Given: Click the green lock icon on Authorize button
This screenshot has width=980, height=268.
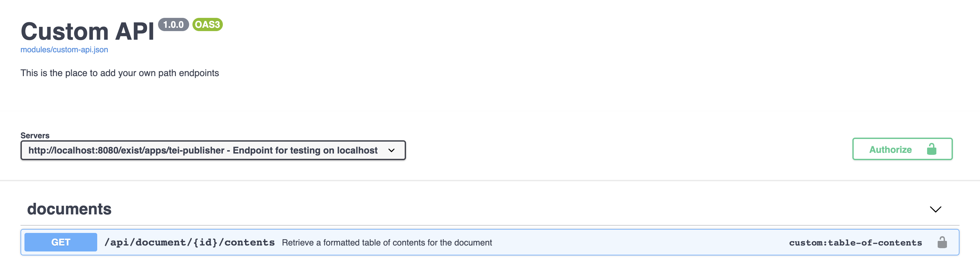Looking at the screenshot, I should point(931,149).
